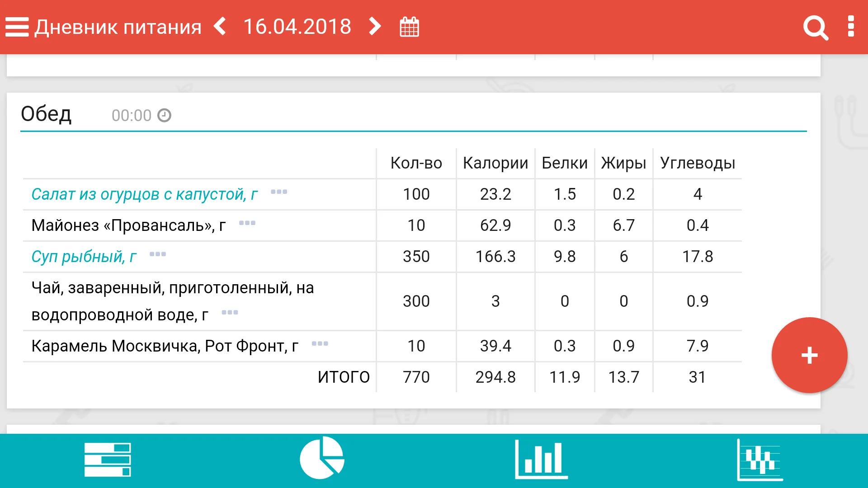
Task: Go to the next day arrow
Action: (375, 27)
